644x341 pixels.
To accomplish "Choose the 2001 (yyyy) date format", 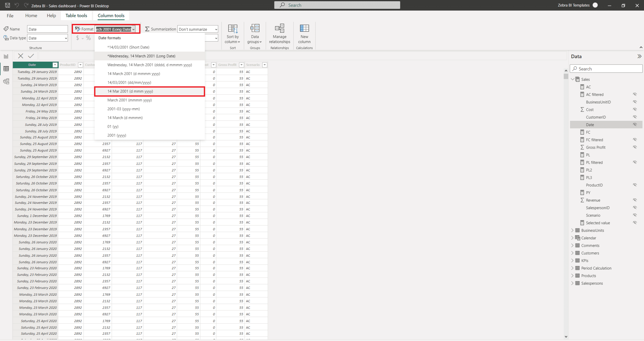I will (117, 135).
